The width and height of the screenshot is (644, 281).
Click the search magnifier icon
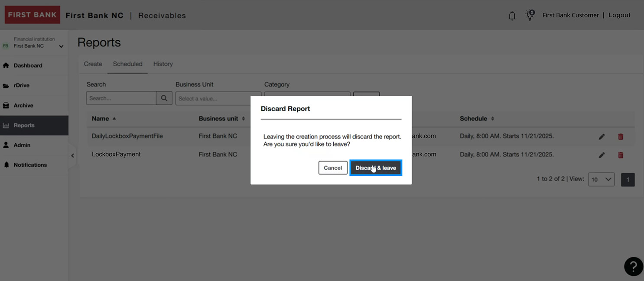(164, 98)
